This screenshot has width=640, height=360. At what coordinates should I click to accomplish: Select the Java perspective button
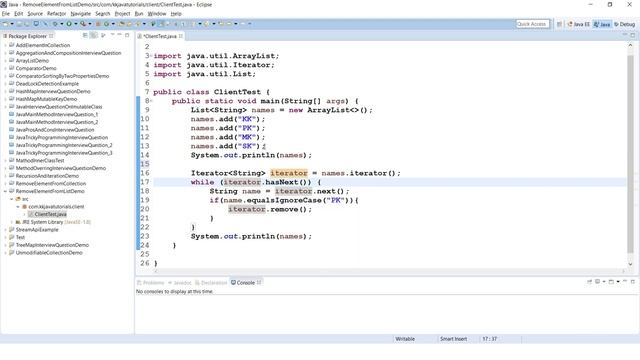click(x=602, y=24)
